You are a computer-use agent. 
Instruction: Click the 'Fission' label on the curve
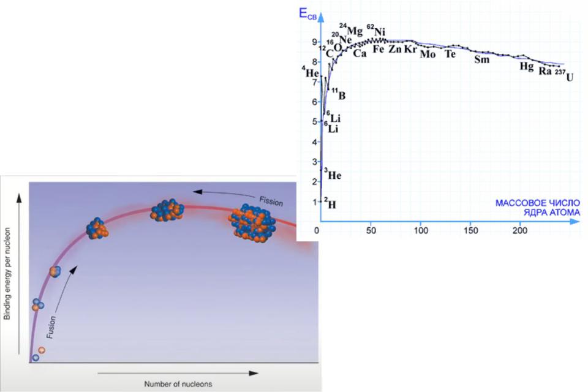click(x=271, y=202)
